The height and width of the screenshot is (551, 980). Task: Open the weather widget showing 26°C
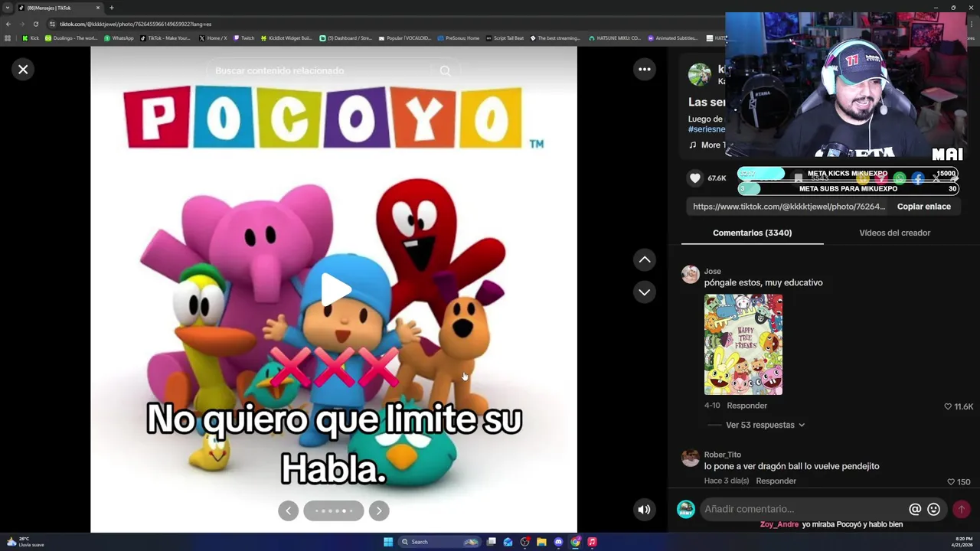24,542
